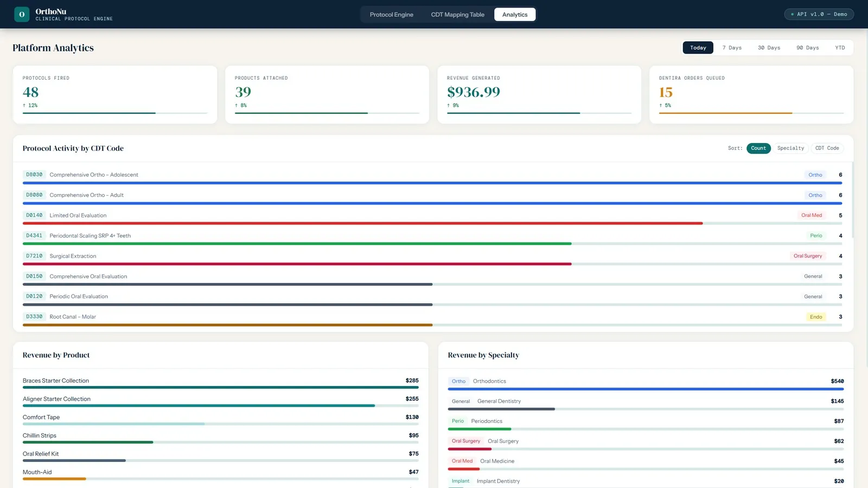868x488 pixels.
Task: Choose the 90 Days range
Action: tap(807, 48)
